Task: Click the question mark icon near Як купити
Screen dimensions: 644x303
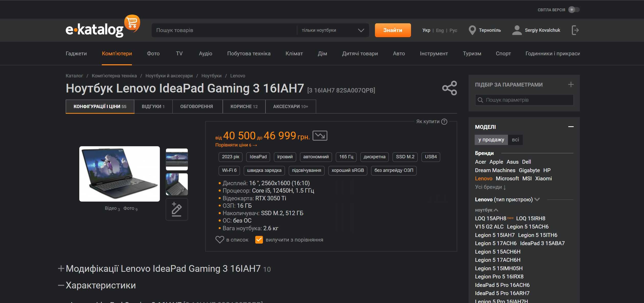Action: (x=444, y=121)
